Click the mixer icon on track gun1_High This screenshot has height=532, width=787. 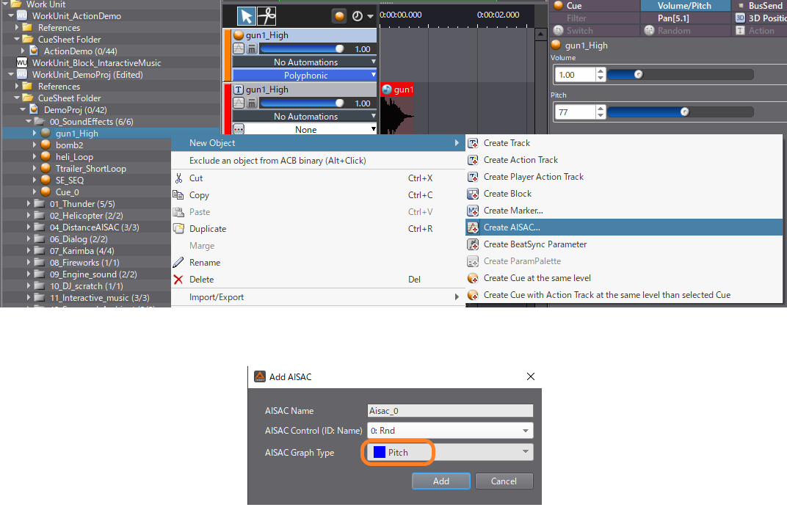coord(252,103)
